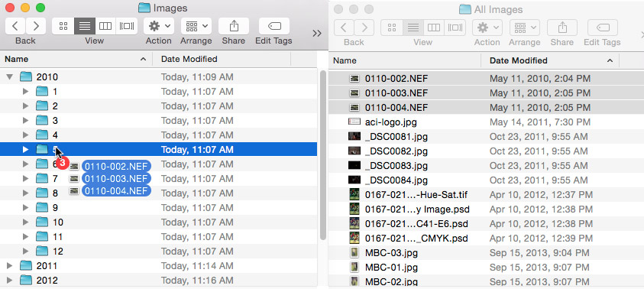The width and height of the screenshot is (644, 289).
Task: Switch All Images window to Cover Flow
Action: 455,28
